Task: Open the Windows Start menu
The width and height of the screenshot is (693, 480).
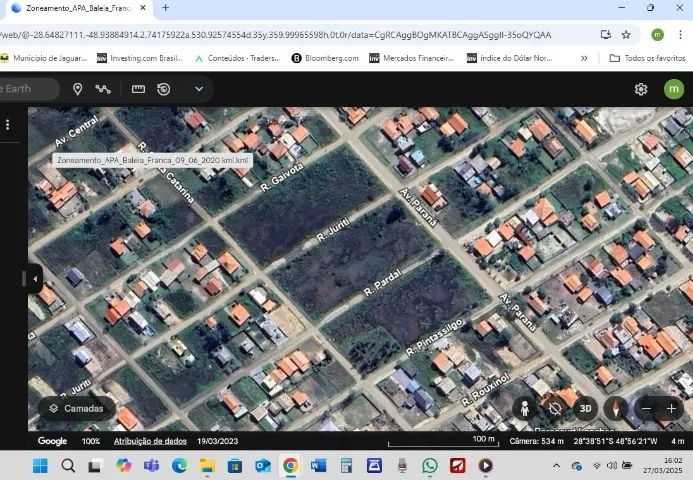Action: (x=40, y=465)
